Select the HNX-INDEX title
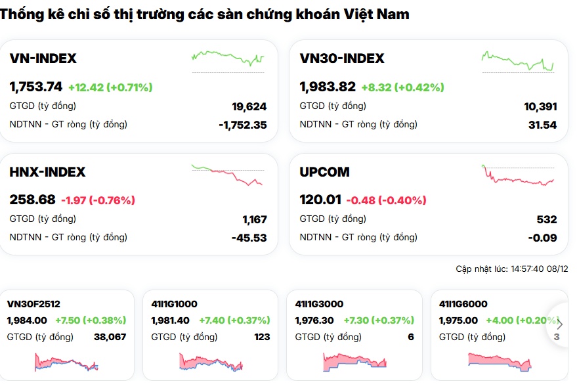This screenshot has height=392, width=577. point(46,172)
